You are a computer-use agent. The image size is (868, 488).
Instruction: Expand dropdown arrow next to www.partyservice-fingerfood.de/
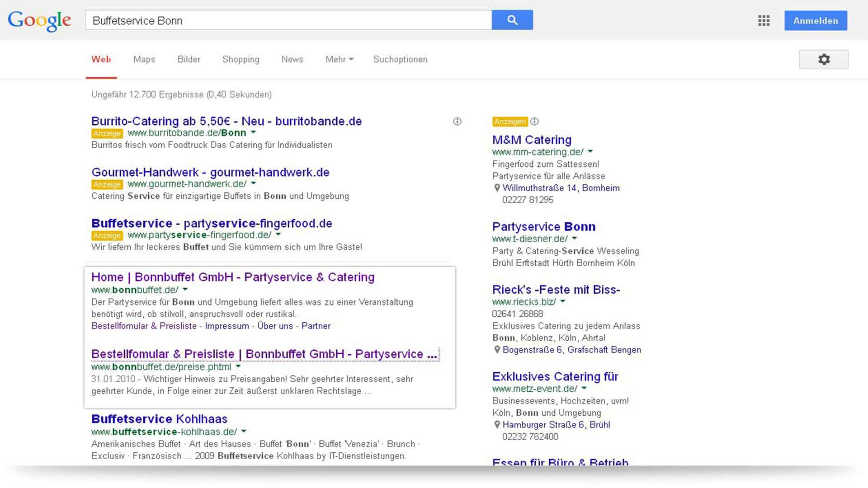coord(278,235)
